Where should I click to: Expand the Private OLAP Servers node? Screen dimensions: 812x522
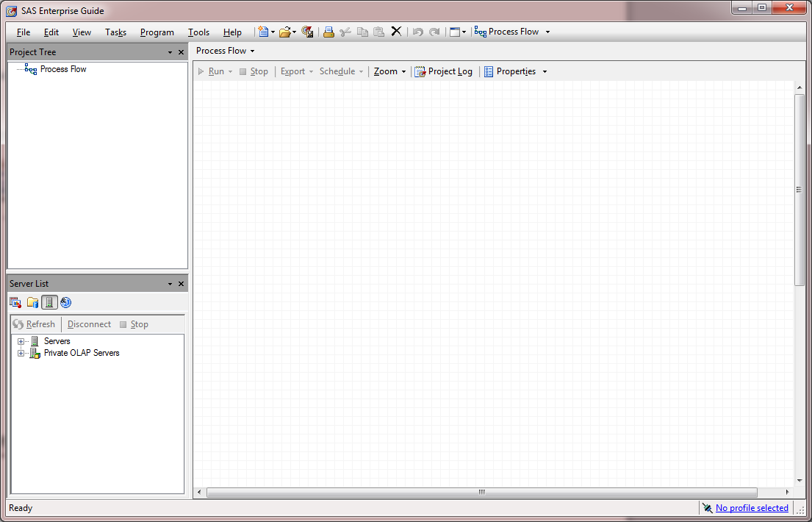[21, 354]
